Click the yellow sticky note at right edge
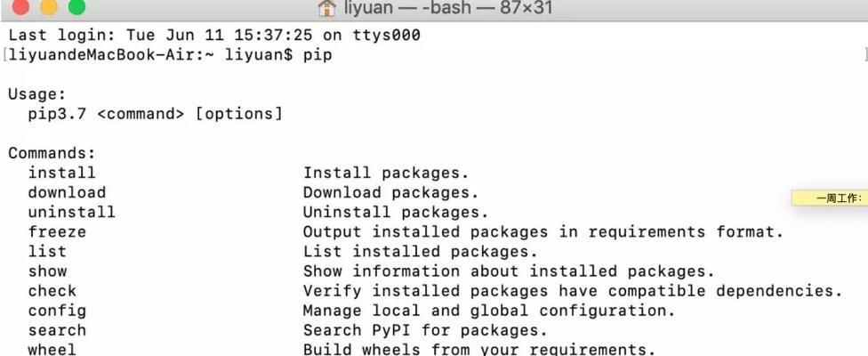 [829, 198]
